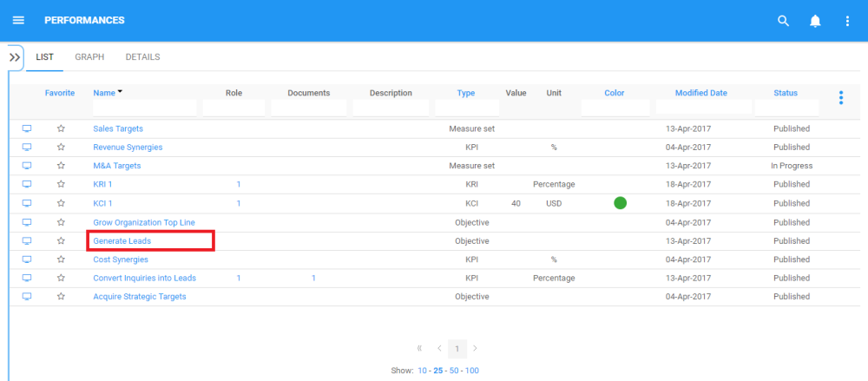Screen dimensions: 868x381
Task: Go to the first page double-arrow
Action: pos(419,348)
